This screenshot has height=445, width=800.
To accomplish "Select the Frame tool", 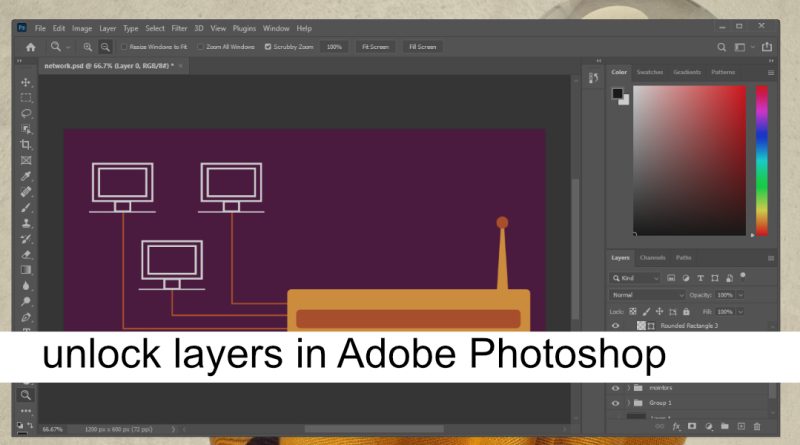I will pyautogui.click(x=26, y=160).
